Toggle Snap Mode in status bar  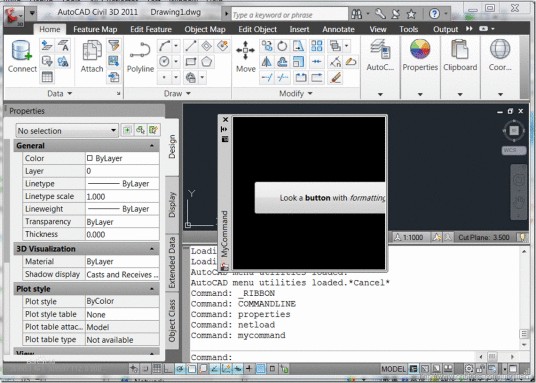[145, 369]
